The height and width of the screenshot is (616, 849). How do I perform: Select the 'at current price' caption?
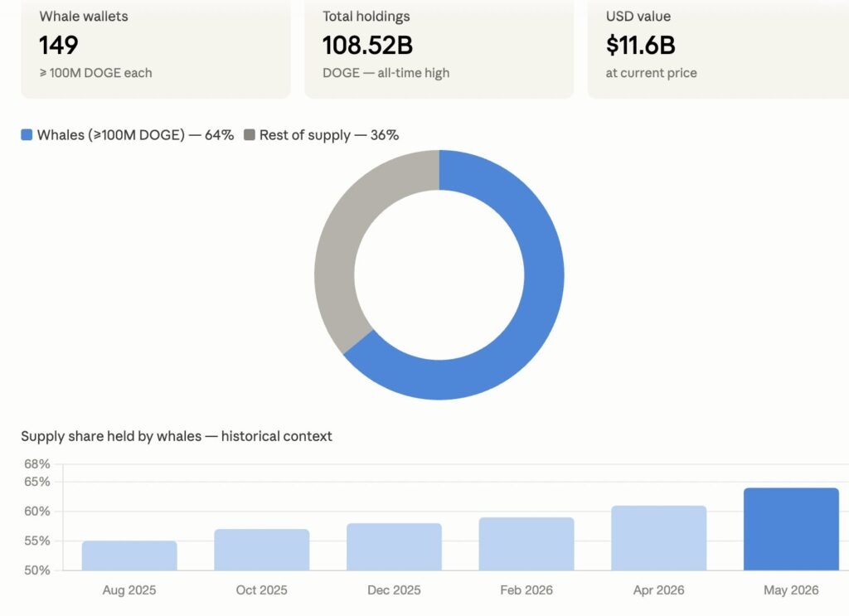pyautogui.click(x=652, y=73)
